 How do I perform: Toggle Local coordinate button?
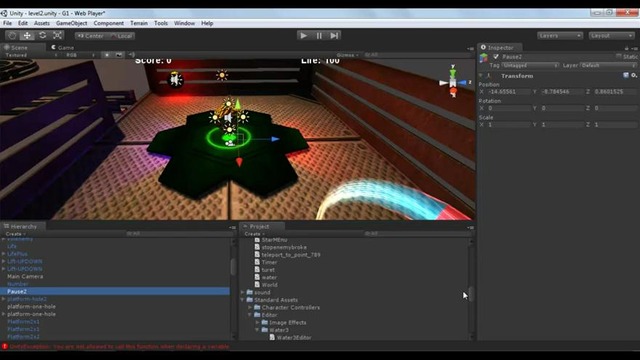click(121, 36)
